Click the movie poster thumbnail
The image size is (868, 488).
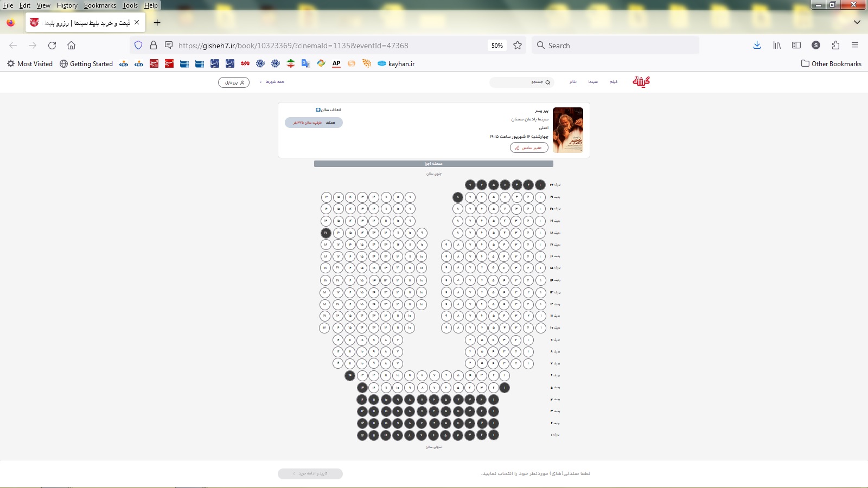click(x=567, y=130)
